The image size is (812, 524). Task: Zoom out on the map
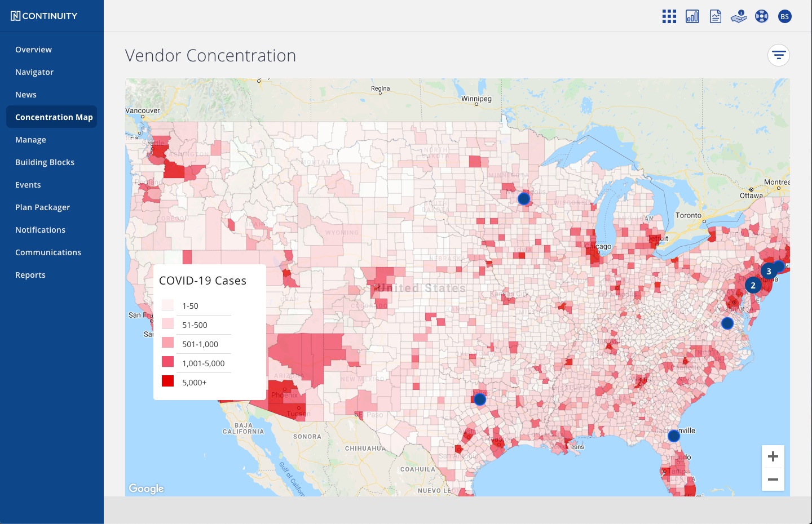(x=773, y=479)
